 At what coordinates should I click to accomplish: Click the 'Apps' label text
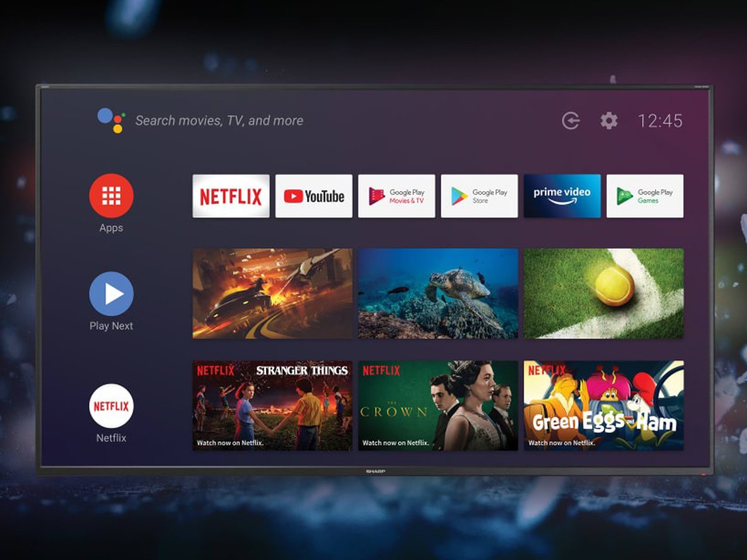(x=111, y=228)
